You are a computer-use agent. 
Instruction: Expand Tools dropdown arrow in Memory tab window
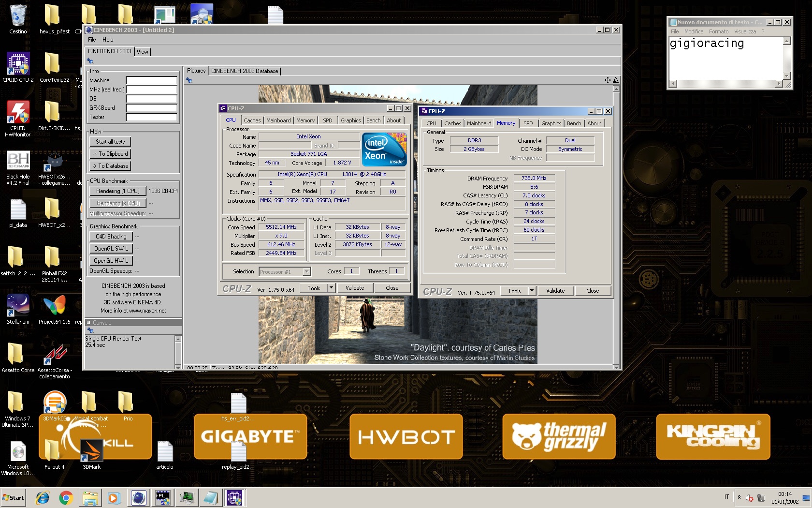[532, 291]
